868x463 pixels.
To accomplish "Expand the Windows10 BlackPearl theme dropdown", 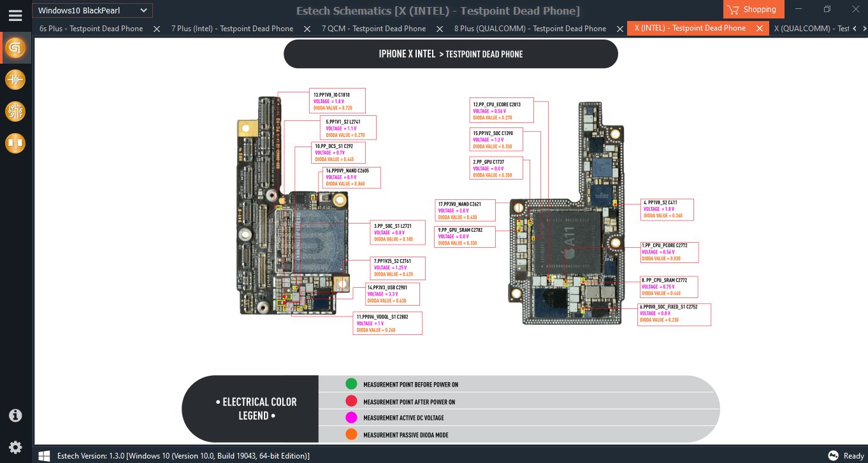I will coord(92,10).
